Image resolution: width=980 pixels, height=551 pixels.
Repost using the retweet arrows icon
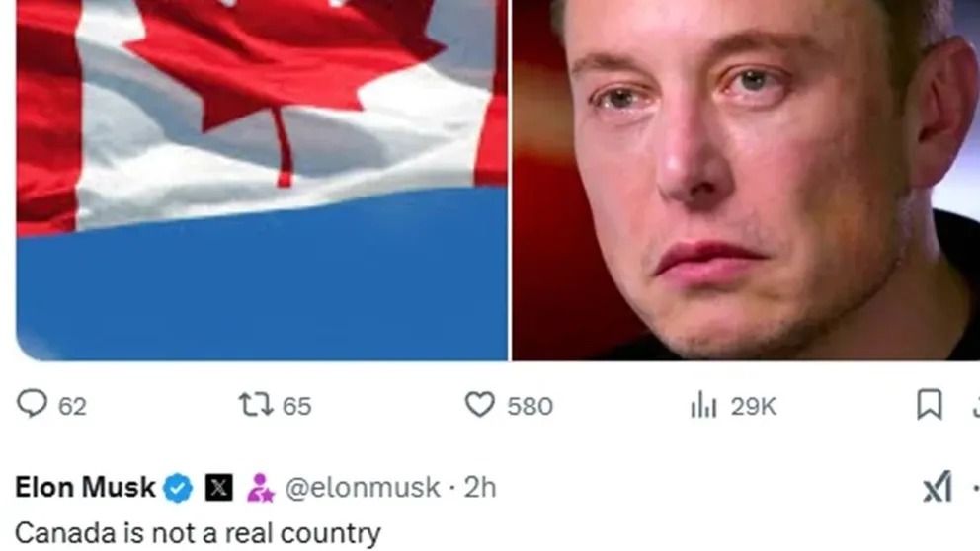coord(257,404)
